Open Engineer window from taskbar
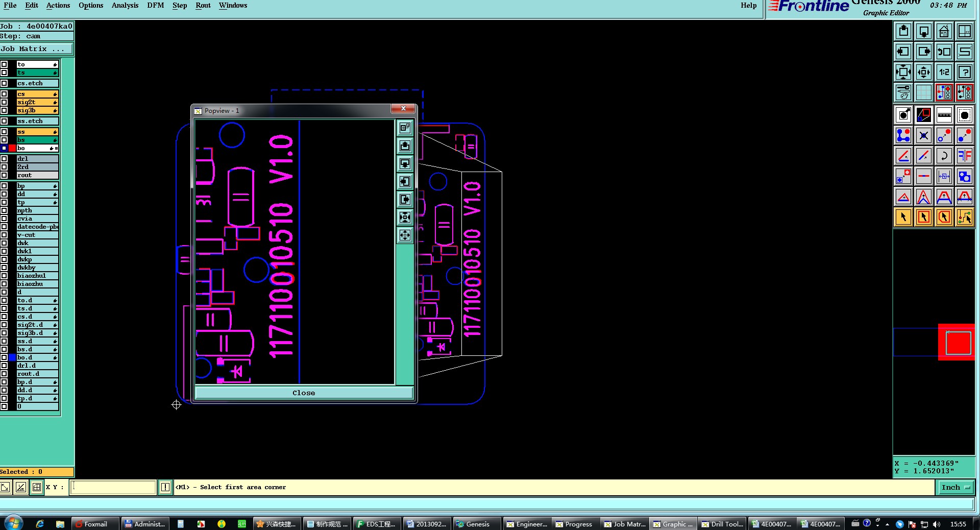 [526, 524]
